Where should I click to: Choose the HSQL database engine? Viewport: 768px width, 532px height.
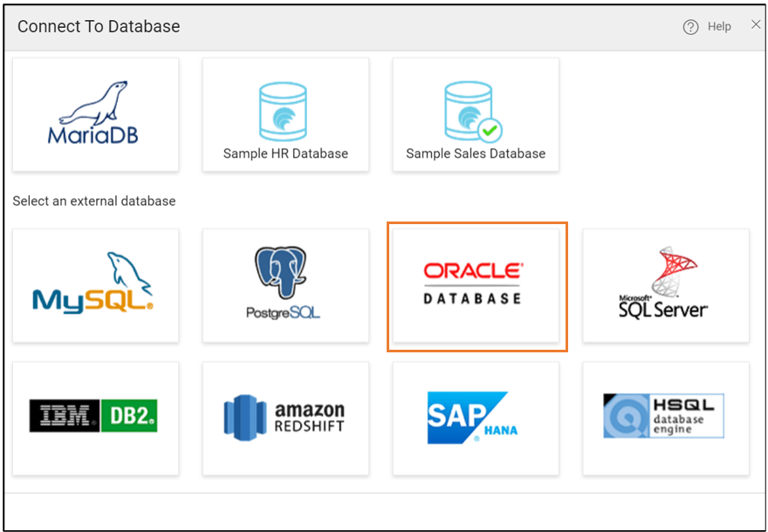coord(666,417)
